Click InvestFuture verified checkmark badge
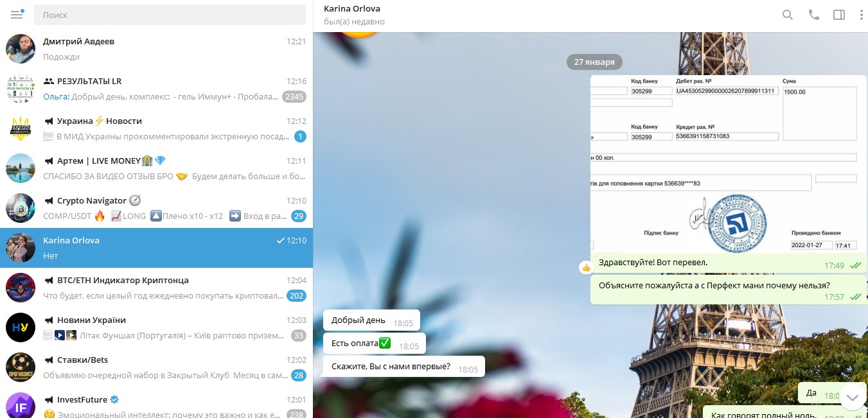 (114, 399)
